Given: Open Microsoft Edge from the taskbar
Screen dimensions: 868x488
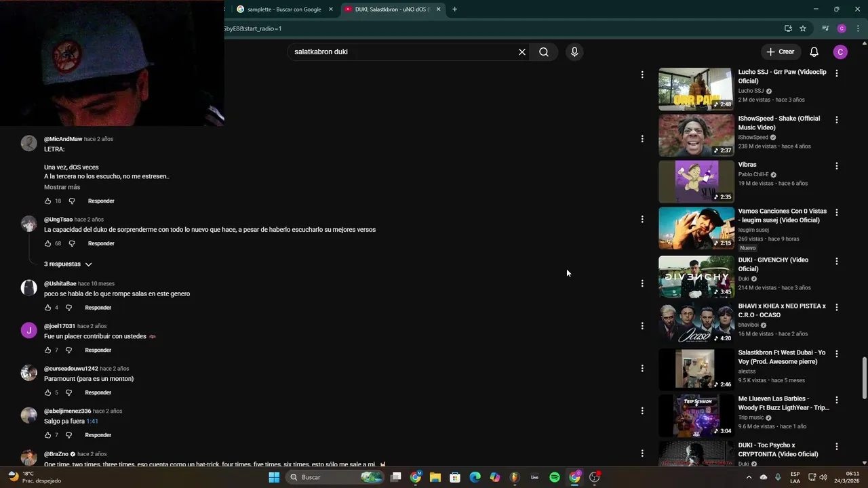Looking at the screenshot, I should click(x=475, y=477).
